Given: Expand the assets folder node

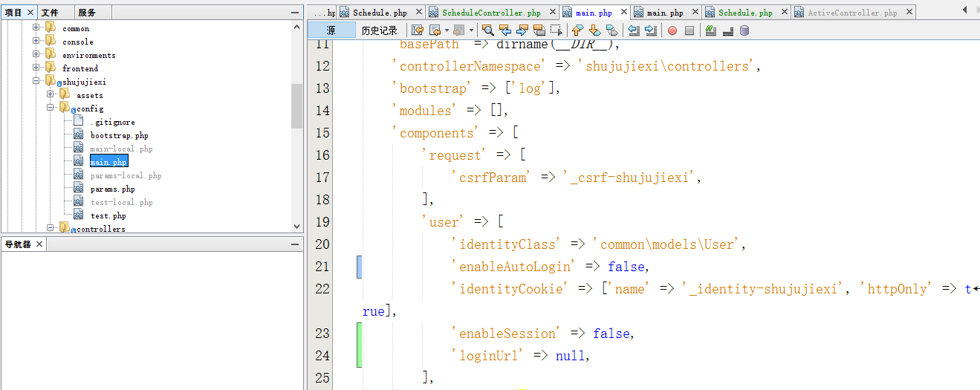Looking at the screenshot, I should click(51, 95).
